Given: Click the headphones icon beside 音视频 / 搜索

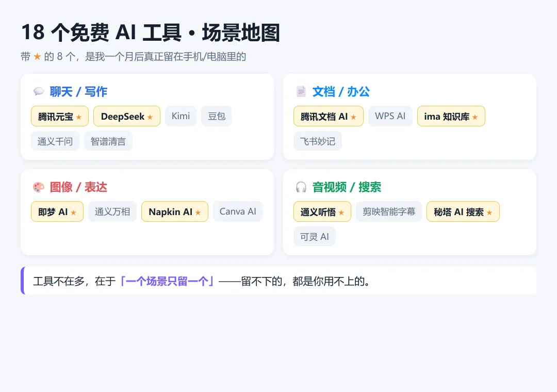Looking at the screenshot, I should [x=301, y=187].
